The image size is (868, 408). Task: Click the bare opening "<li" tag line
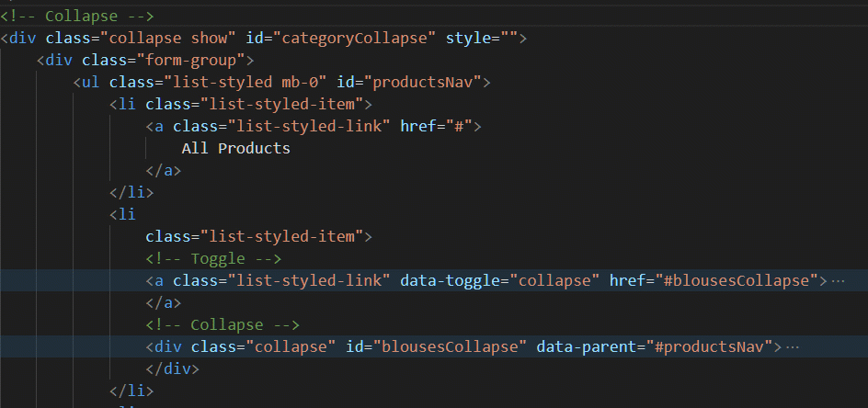[x=122, y=214]
